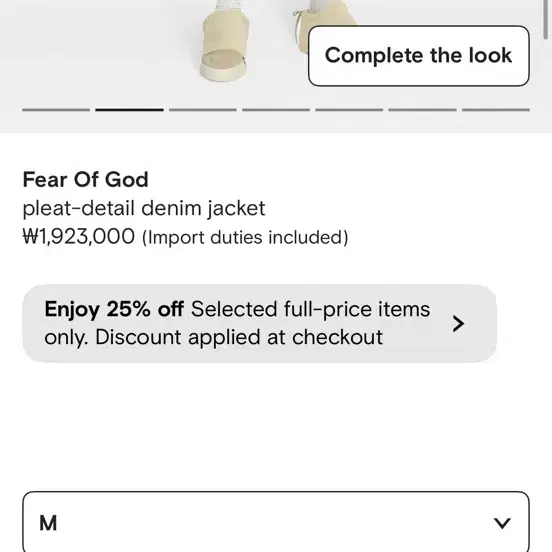The image size is (552, 552).
Task: Click the page scrollbar thumb
Action: click(545, 18)
